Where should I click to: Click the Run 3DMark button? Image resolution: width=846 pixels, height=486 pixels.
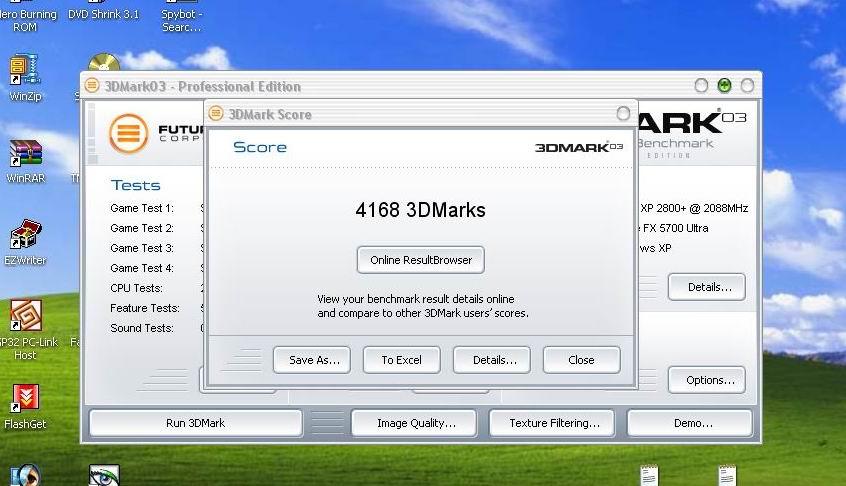pos(195,423)
